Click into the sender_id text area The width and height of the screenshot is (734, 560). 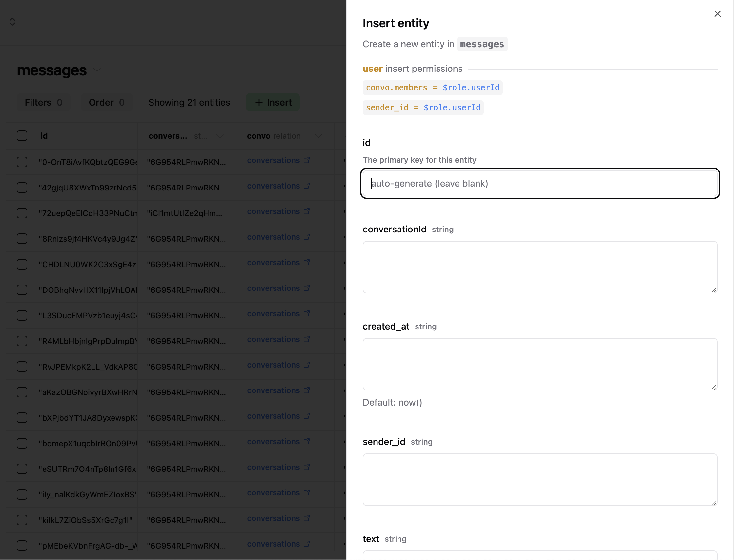point(540,480)
